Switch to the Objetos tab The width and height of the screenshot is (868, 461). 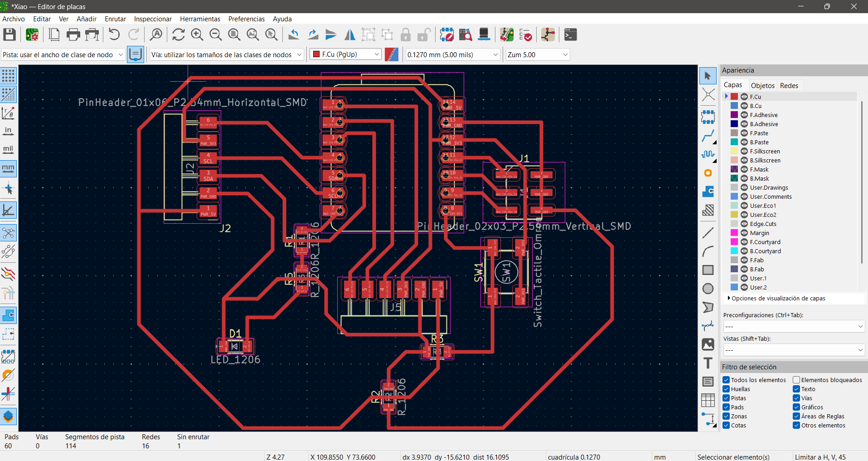[762, 85]
